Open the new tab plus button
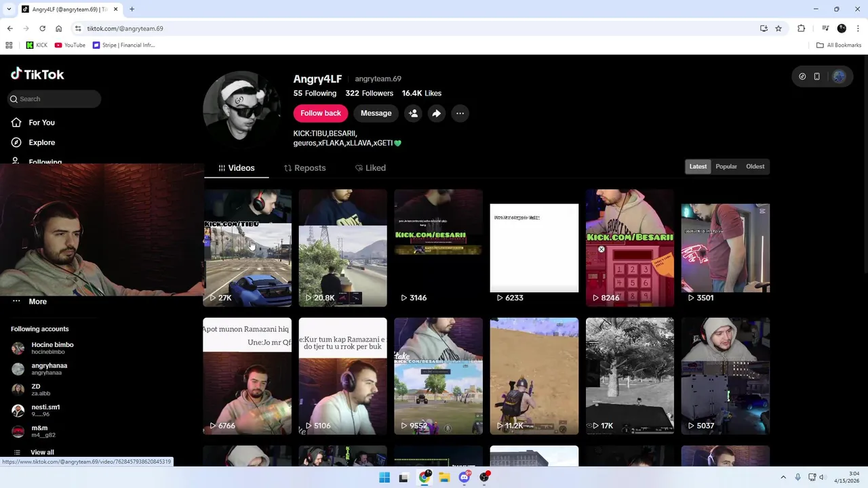This screenshot has height=488, width=868. 132,9
